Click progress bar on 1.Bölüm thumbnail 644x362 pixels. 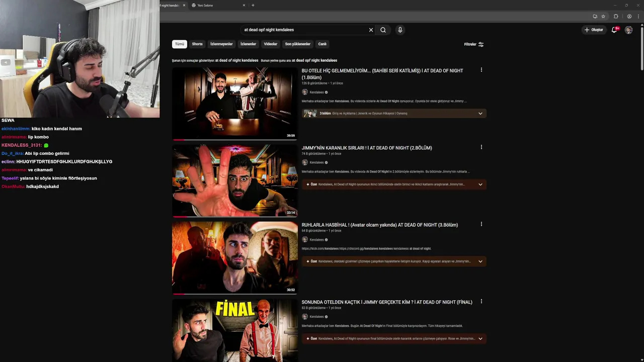click(x=234, y=139)
